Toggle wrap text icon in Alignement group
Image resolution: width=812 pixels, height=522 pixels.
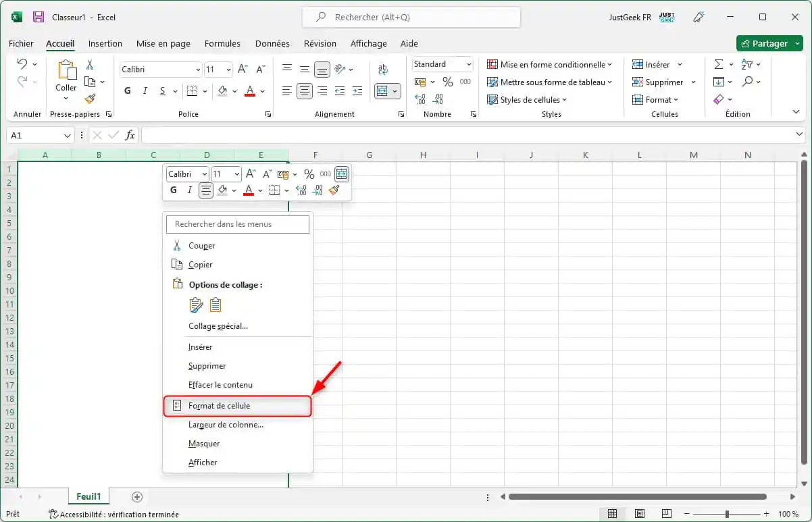point(383,70)
